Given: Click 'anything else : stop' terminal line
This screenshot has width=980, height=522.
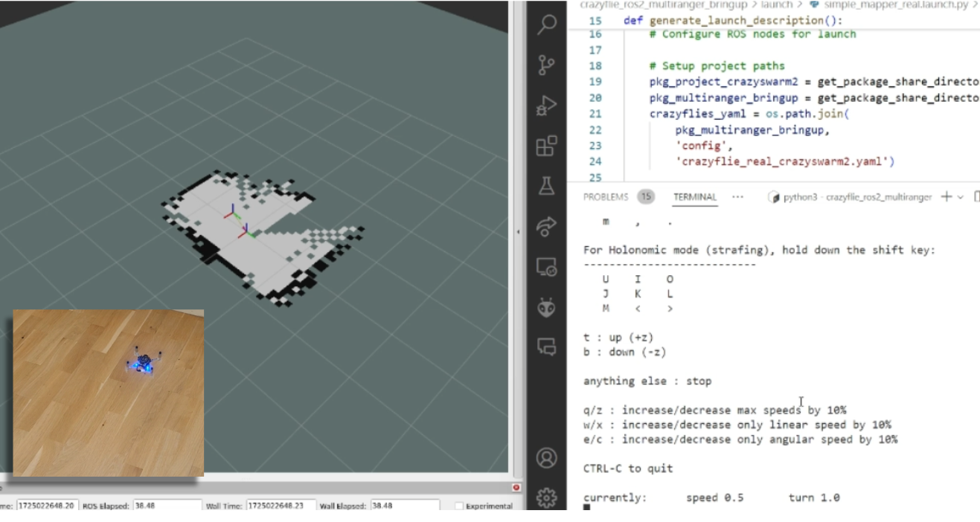Looking at the screenshot, I should pos(647,381).
